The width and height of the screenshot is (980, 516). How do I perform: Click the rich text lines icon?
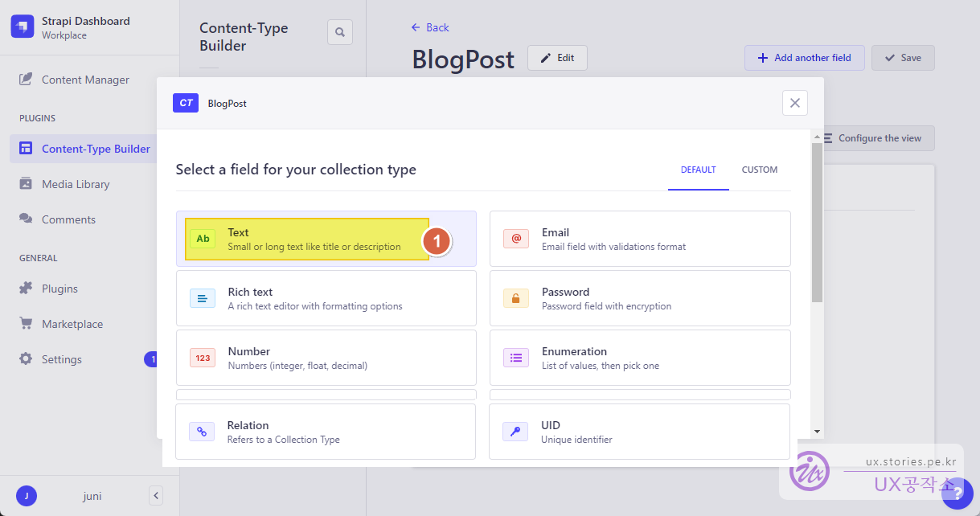(x=203, y=298)
